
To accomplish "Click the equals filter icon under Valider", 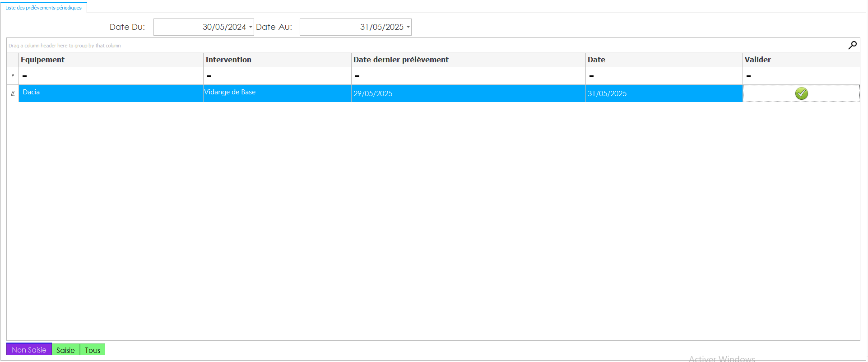I will [748, 76].
